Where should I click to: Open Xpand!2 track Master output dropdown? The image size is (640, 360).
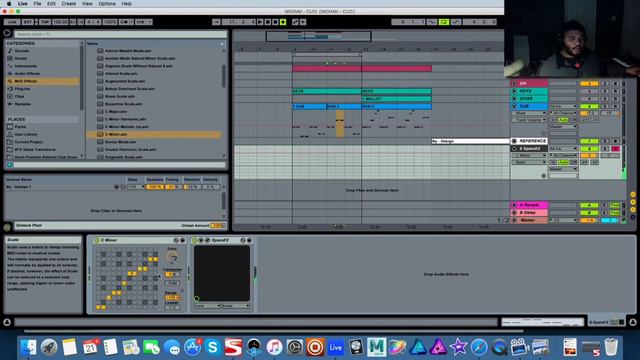[563, 169]
